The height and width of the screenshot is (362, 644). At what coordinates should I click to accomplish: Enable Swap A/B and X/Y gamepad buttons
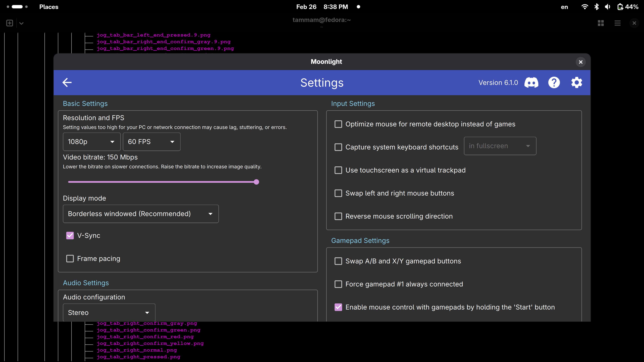click(338, 261)
